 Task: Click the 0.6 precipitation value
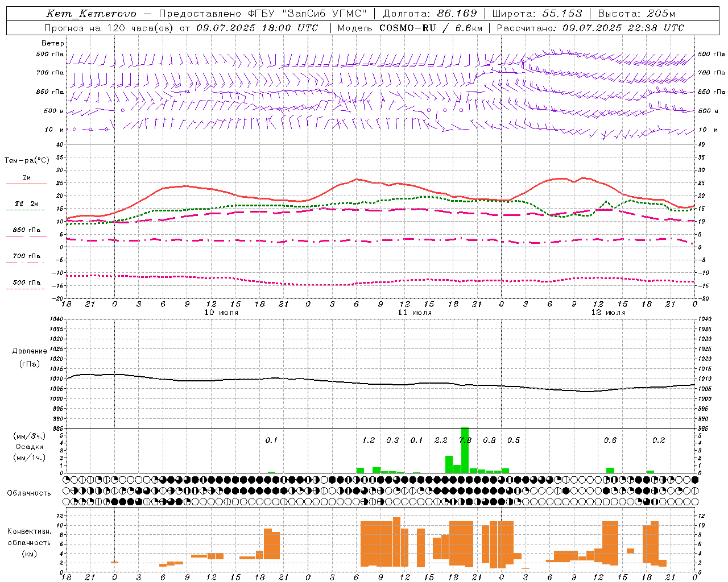tap(610, 440)
